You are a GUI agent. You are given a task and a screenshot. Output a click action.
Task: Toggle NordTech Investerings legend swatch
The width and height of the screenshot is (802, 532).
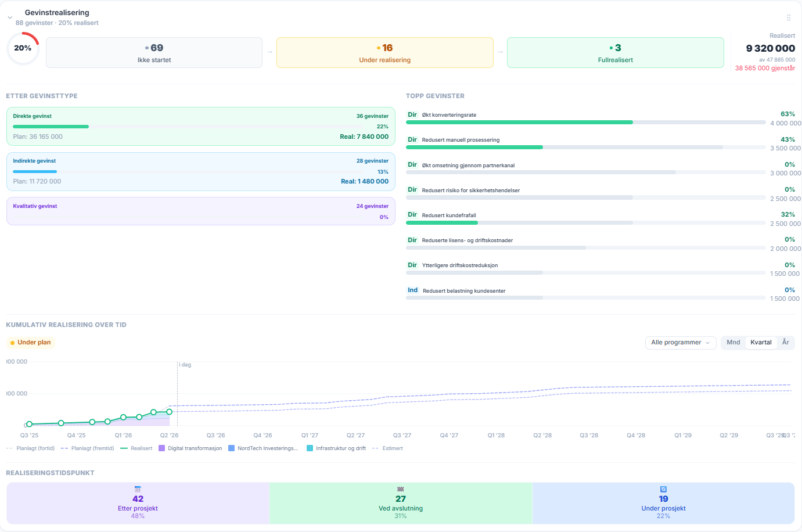(232, 448)
